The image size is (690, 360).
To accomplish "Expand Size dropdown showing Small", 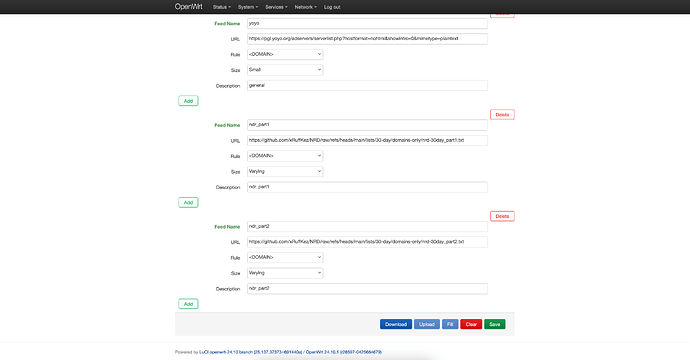I will 285,70.
